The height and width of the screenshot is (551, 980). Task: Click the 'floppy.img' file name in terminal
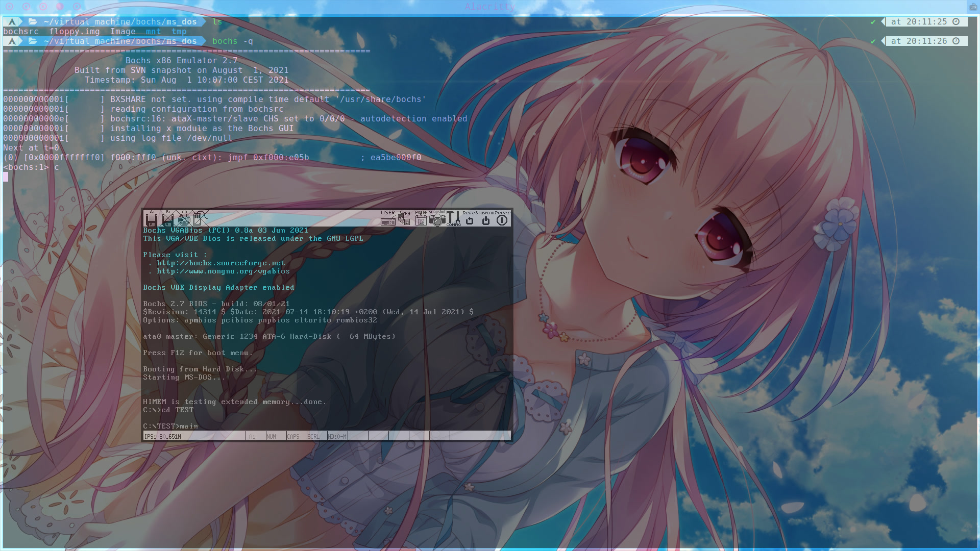(x=75, y=31)
